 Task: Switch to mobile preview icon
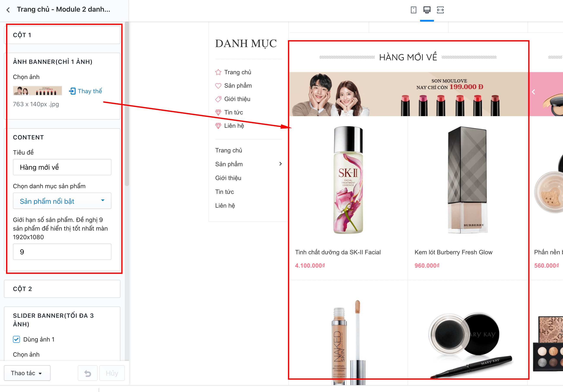pyautogui.click(x=413, y=10)
